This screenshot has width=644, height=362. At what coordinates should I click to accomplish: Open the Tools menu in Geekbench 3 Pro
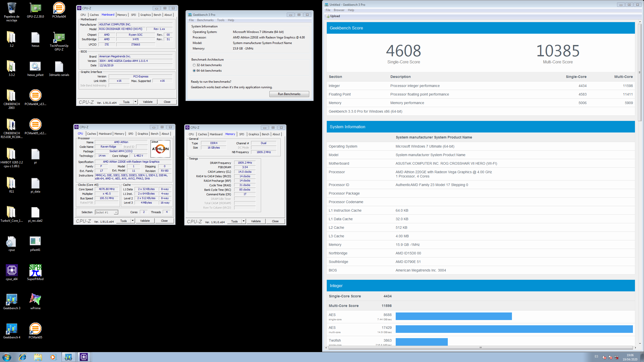[x=221, y=20]
